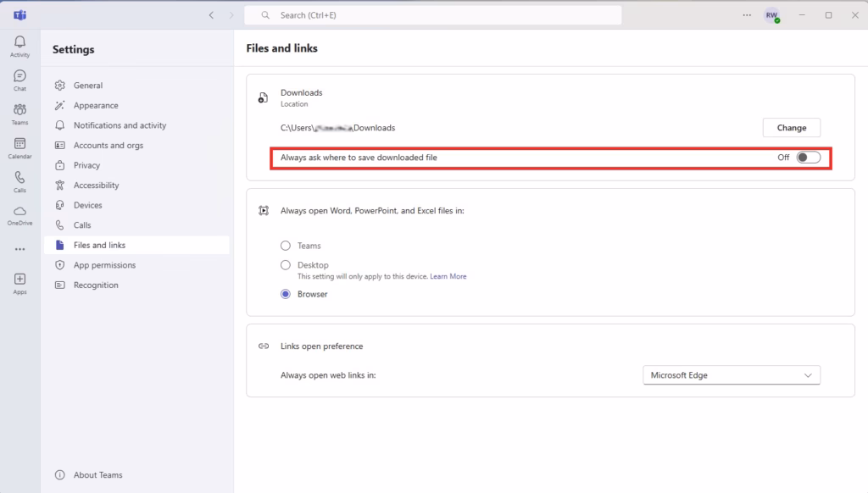Open Calendar in the left rail
The image size is (868, 493).
[x=20, y=148]
